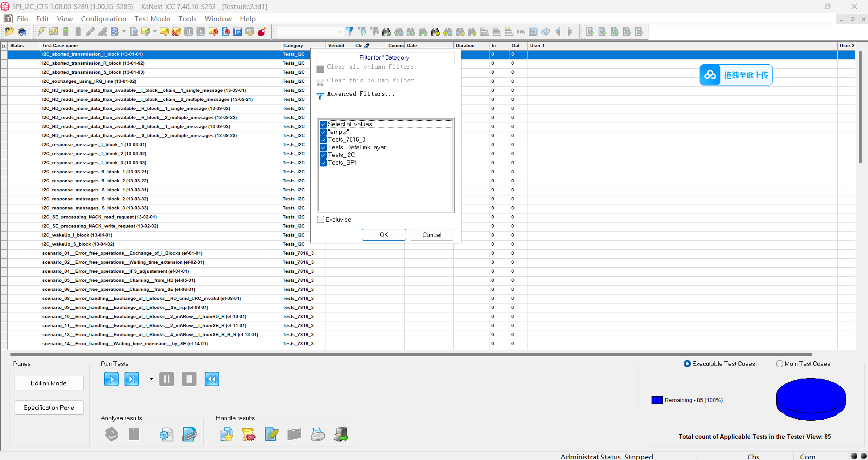Click the gear document icon in Analyse results

pos(166,435)
